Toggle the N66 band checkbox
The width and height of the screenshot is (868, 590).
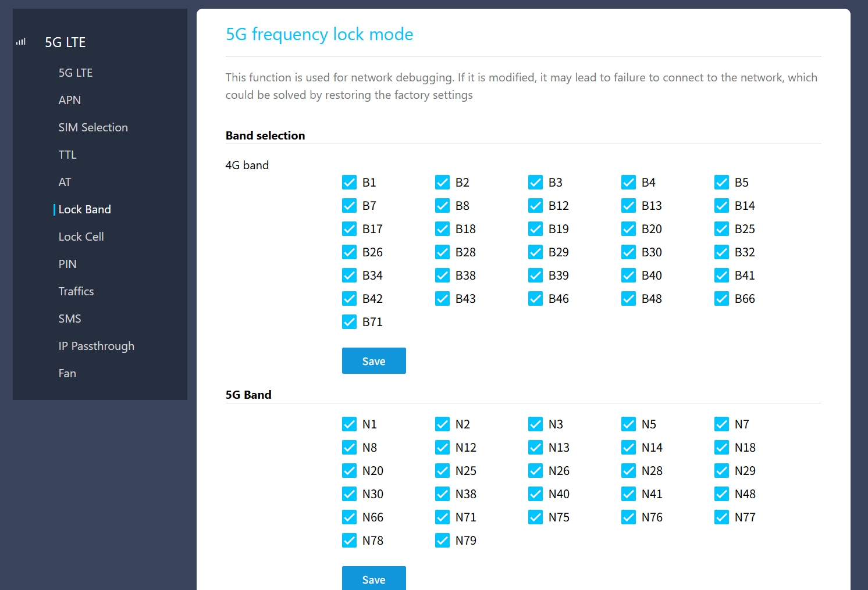pyautogui.click(x=349, y=517)
